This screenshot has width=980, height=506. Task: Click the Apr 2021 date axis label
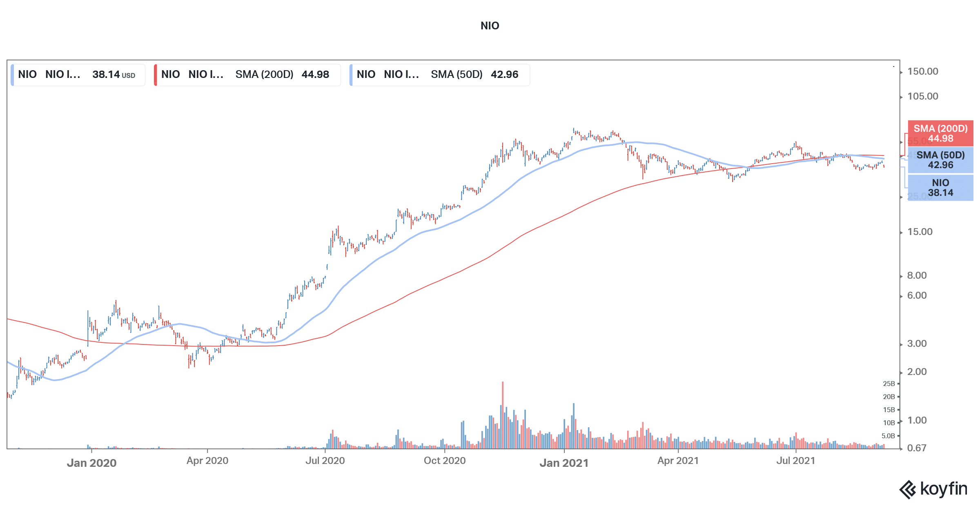678,461
